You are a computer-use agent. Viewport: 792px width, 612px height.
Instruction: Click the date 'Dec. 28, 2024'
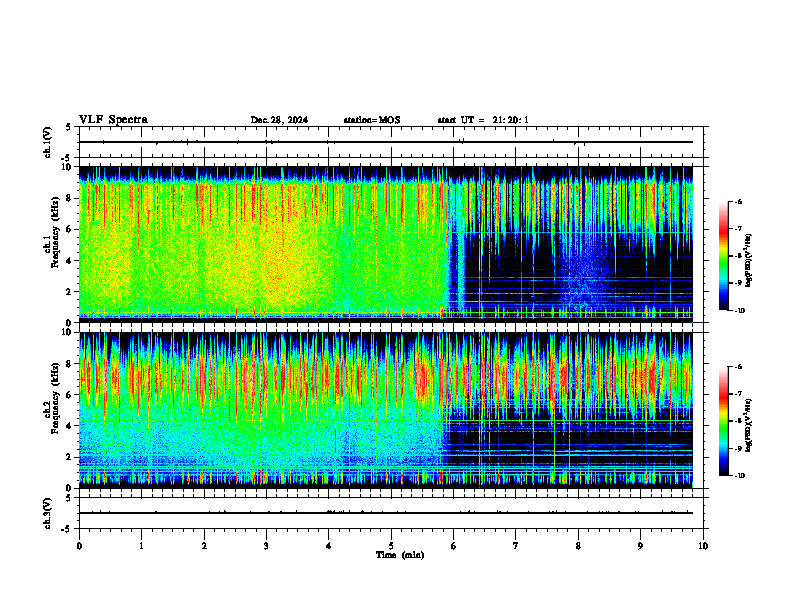click(x=279, y=120)
